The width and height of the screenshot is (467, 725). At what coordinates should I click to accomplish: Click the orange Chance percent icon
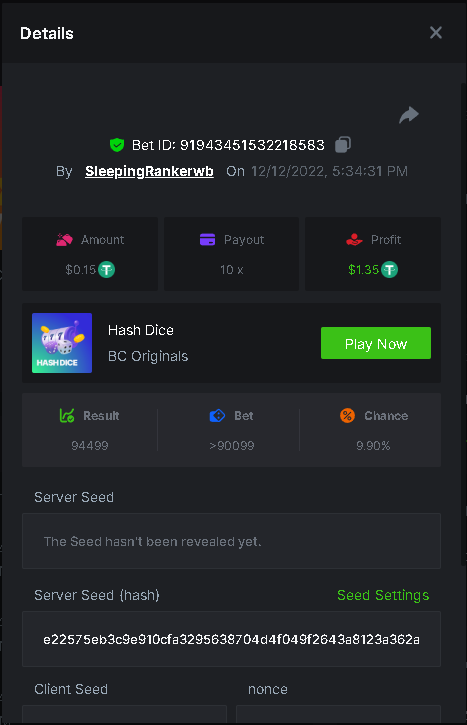[347, 416]
